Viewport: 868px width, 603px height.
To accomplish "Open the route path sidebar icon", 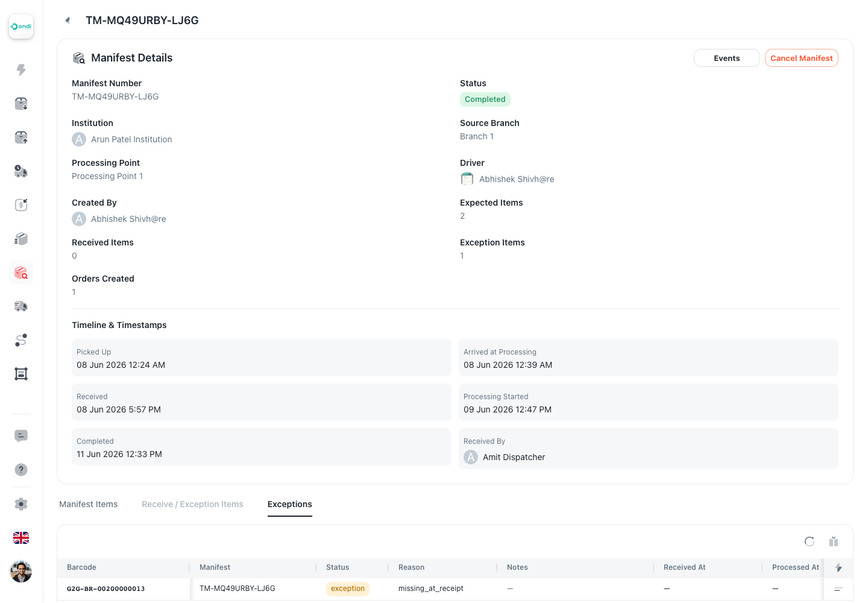I will click(x=21, y=340).
